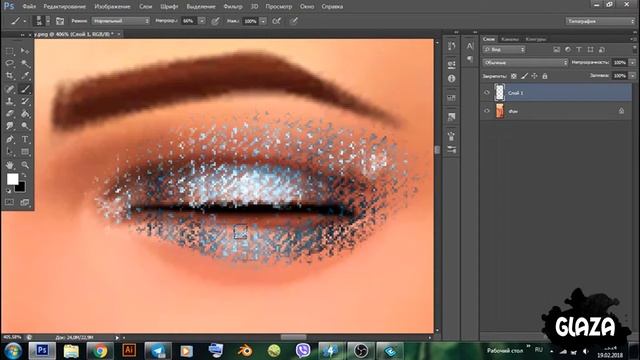This screenshot has height=360, width=640.
Task: Open the tool preset picker arrow
Action: click(x=25, y=21)
